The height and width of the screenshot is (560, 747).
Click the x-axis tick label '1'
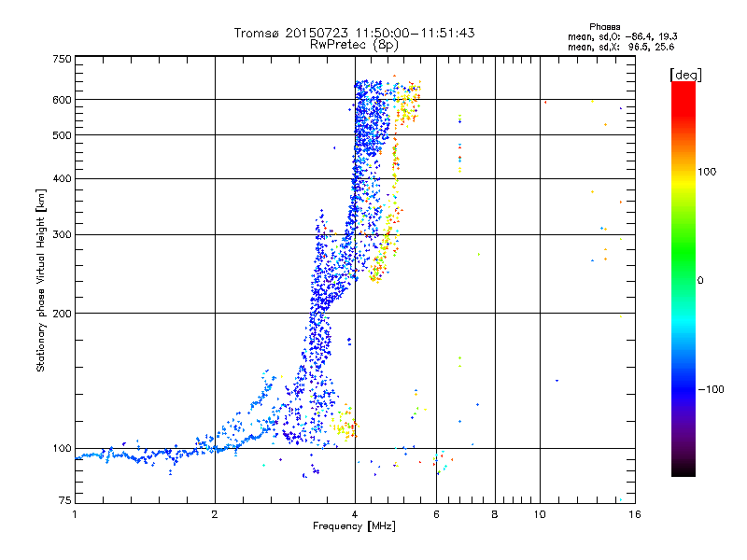75,514
